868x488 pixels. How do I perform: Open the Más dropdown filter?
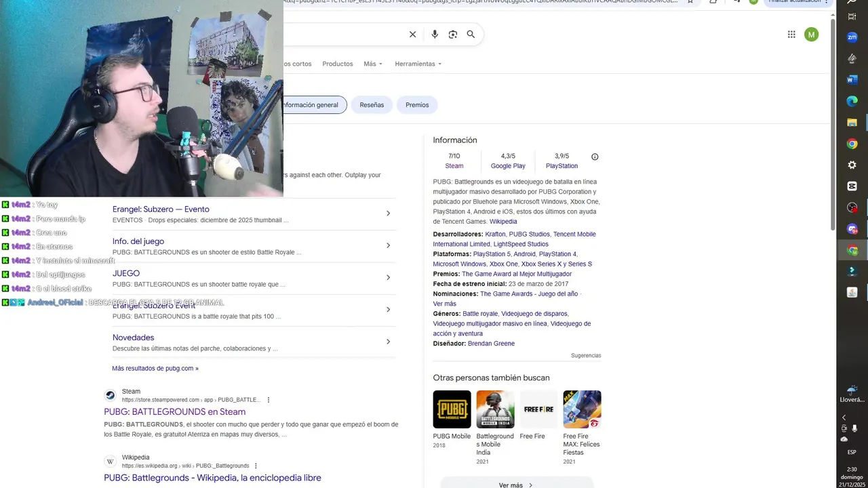tap(373, 64)
